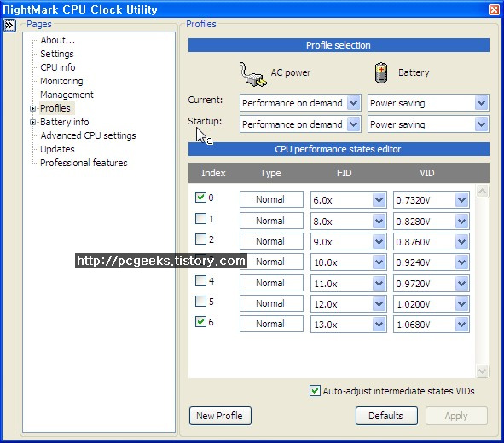Click the Apply button
The height and width of the screenshot is (443, 504).
(456, 416)
